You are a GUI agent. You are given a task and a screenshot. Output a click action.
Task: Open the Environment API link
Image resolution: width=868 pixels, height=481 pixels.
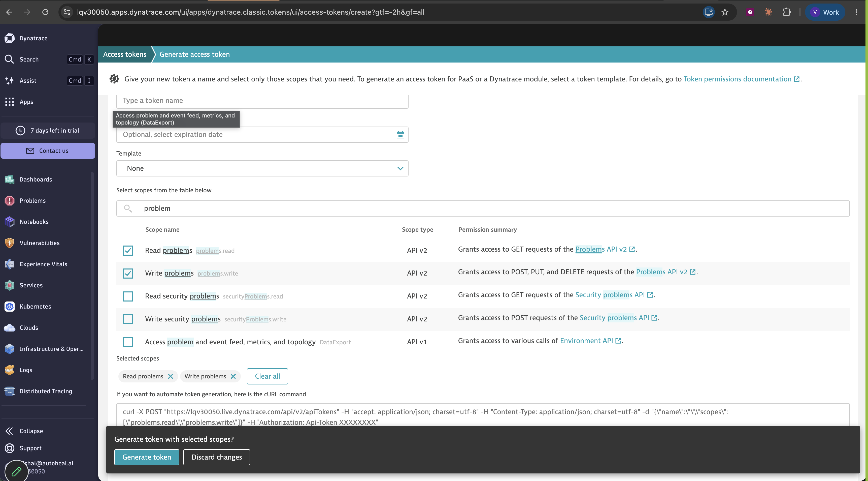(x=590, y=341)
